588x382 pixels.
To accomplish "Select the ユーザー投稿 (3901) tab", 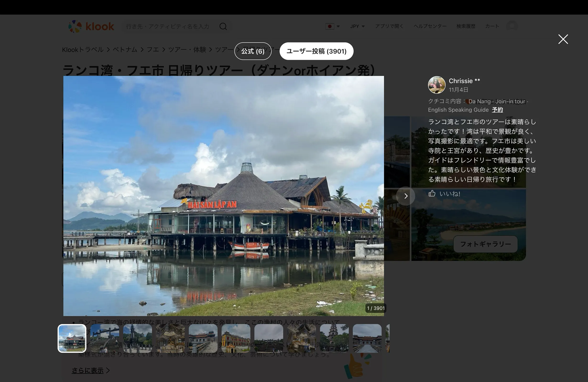I will pyautogui.click(x=316, y=51).
